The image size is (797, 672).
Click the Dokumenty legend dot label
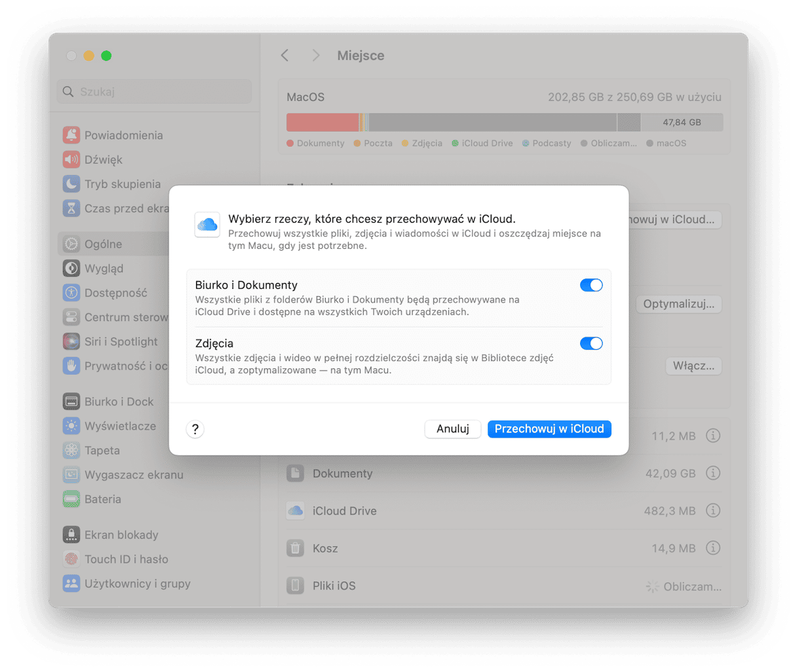point(315,143)
